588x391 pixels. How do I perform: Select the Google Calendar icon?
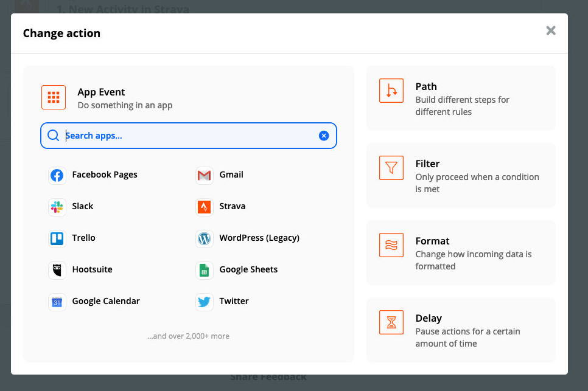pos(57,302)
